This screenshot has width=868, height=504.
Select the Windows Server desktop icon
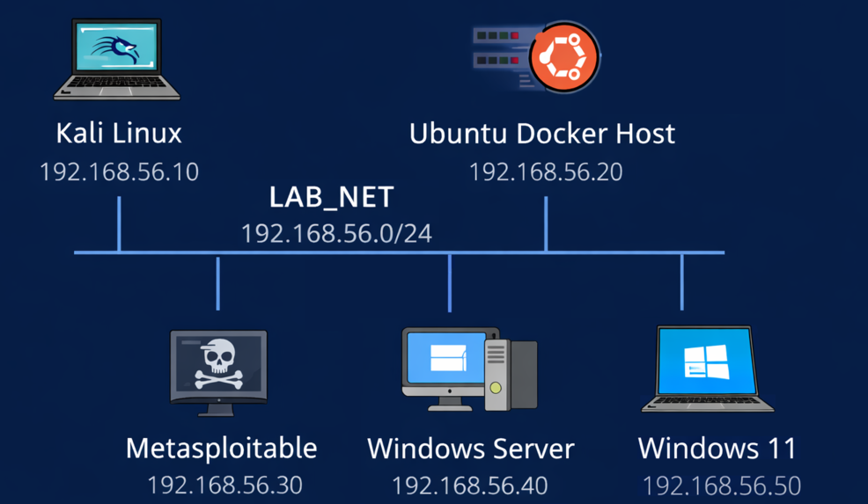469,369
